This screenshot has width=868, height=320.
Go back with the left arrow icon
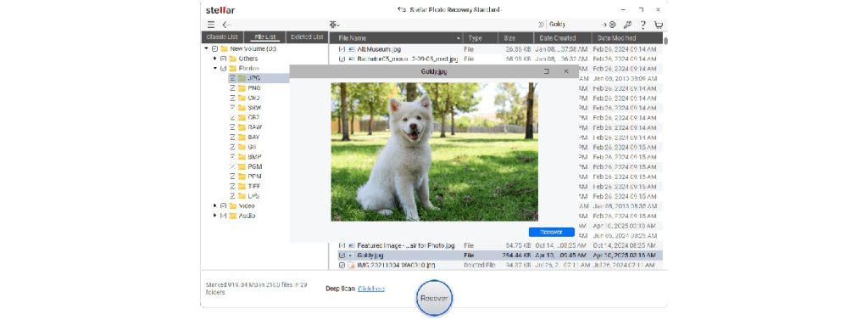[226, 25]
